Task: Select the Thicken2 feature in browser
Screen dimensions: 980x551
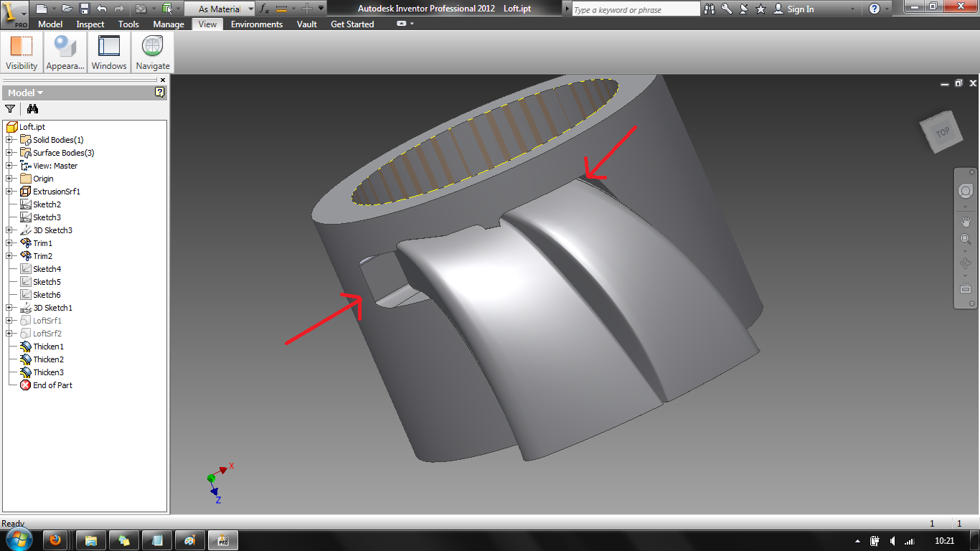Action: pyautogui.click(x=48, y=359)
